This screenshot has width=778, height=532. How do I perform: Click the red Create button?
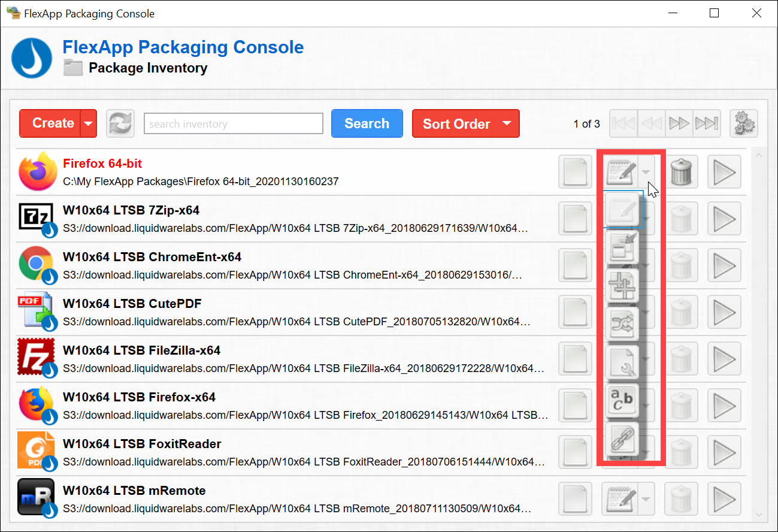pyautogui.click(x=52, y=123)
